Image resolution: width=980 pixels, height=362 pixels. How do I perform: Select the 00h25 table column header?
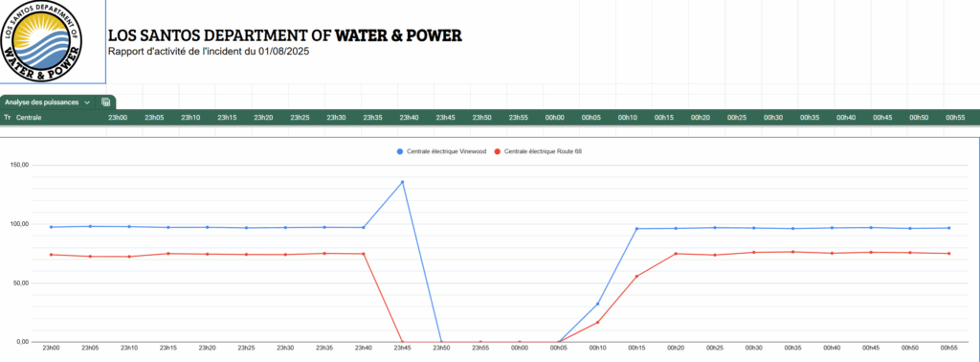[x=736, y=118]
